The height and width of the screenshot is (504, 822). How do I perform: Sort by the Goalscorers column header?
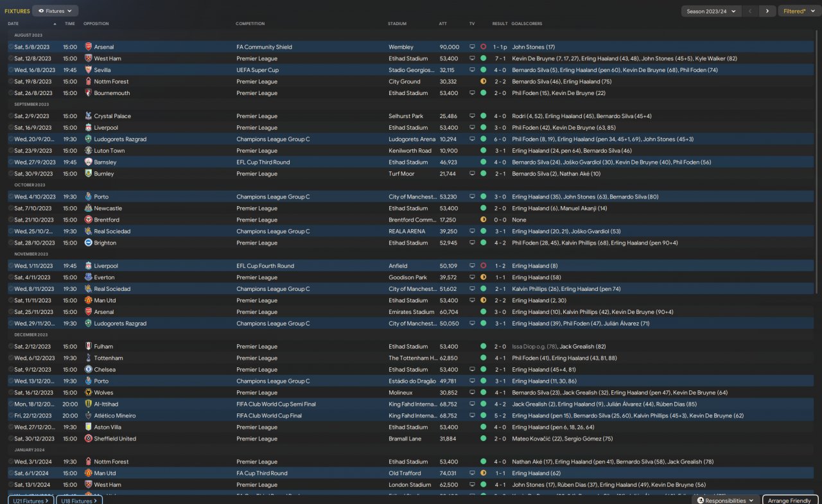click(527, 24)
